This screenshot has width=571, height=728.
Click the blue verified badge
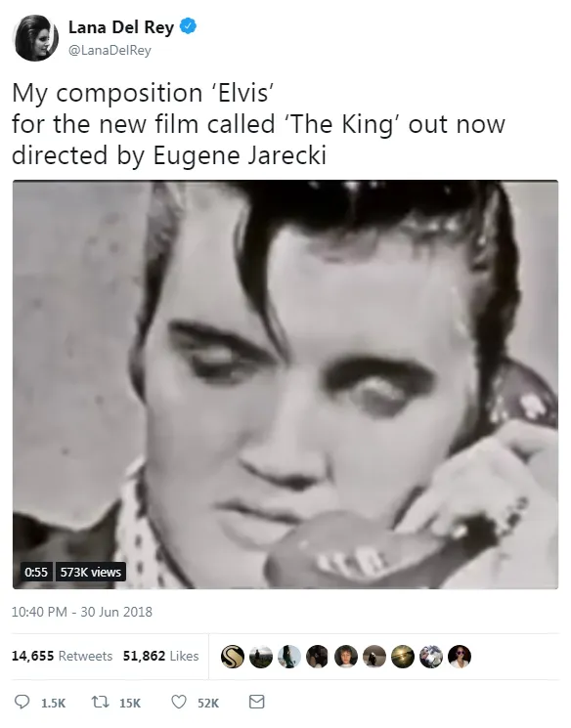point(188,26)
